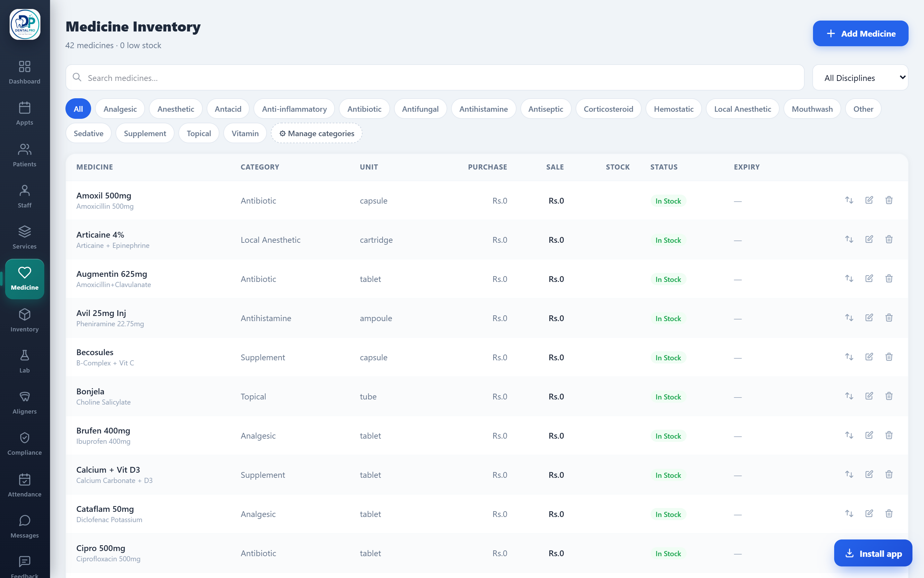Click the STOCK column header
Screen dimensions: 924x578
click(x=617, y=167)
